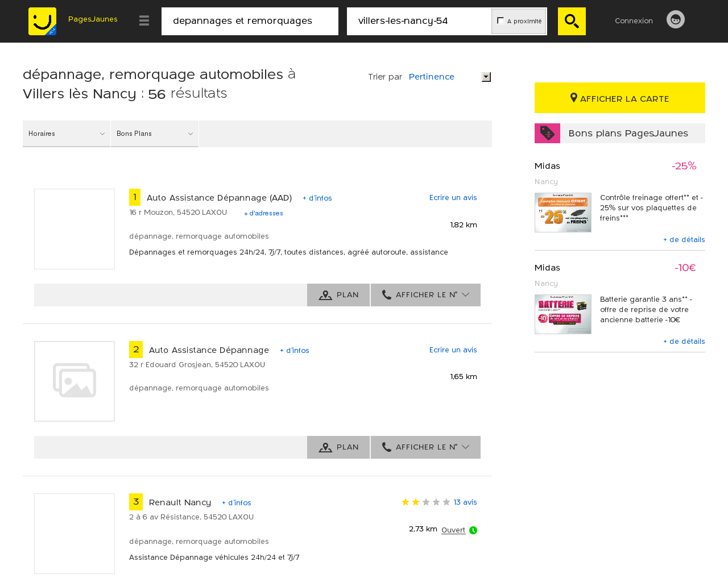Click the search query field 'depannages et remorquages'
Image resolution: width=728 pixels, height=582 pixels.
pos(250,21)
